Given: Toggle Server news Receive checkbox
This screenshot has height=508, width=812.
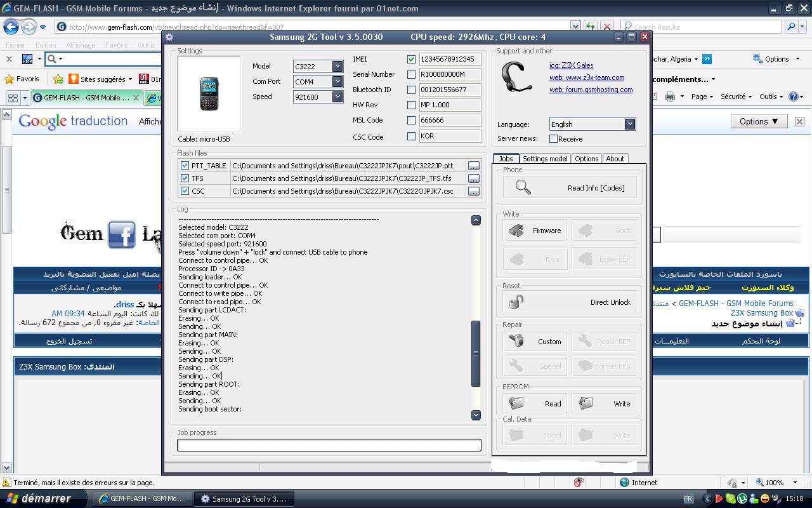Looking at the screenshot, I should tap(553, 138).
